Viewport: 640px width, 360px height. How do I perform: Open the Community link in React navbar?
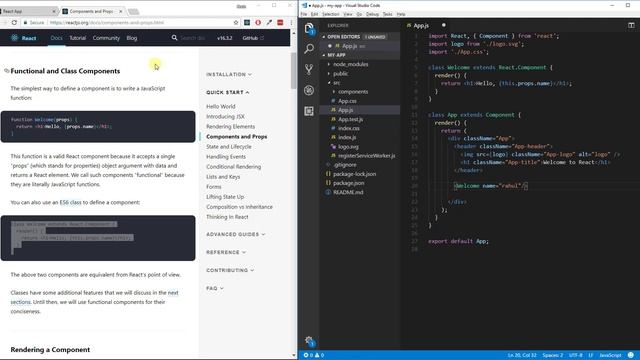coord(106,38)
